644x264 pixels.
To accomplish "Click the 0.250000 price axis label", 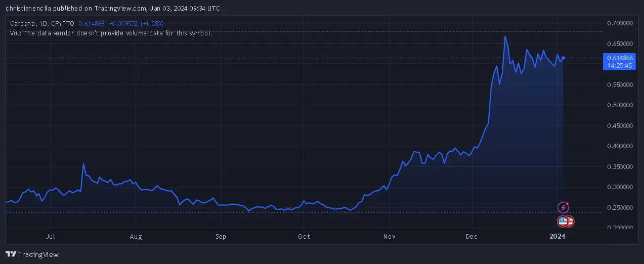I will (620, 208).
